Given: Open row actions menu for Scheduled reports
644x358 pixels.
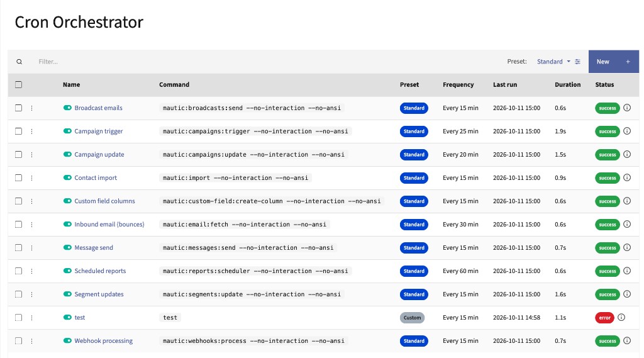Looking at the screenshot, I should coord(31,271).
